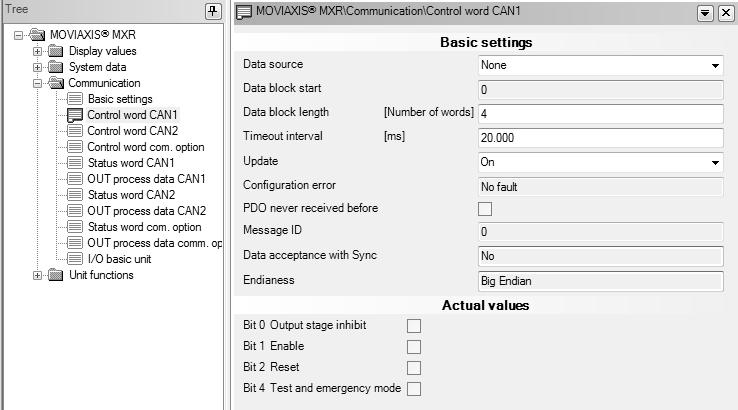This screenshot has width=738, height=410.
Task: Expand the System data node
Action: 37,67
